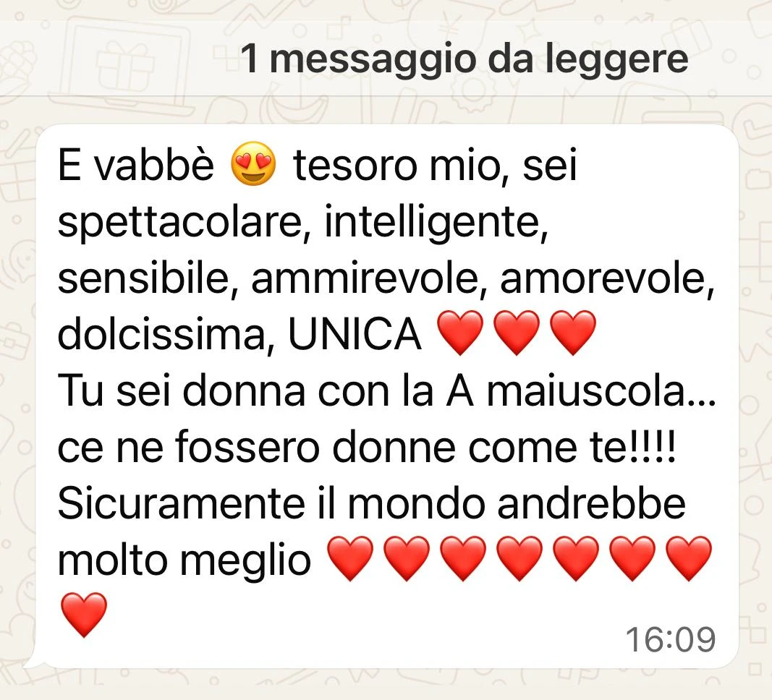Viewport: 772px width, 700px height.
Task: Click the word "dolcissima" in the message
Action: 161,335
